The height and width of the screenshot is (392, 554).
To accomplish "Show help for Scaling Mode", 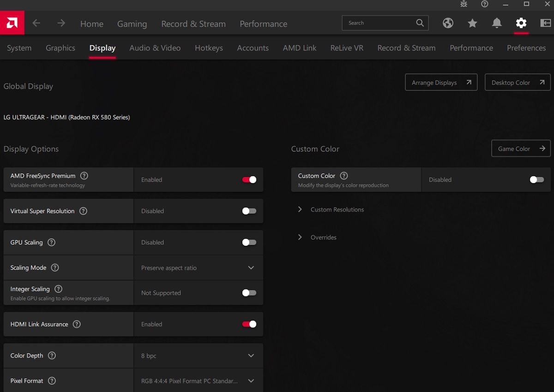I will [55, 267].
